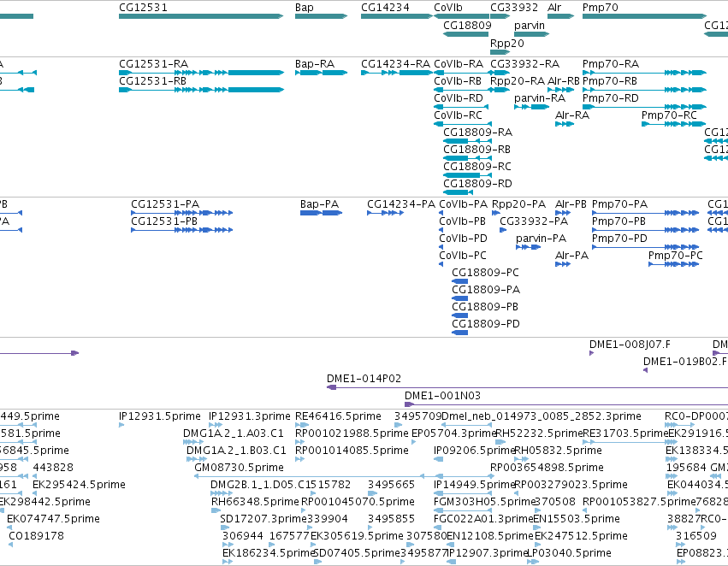The image size is (728, 566).
Task: Click EST IP09206.5prime
Action: (x=474, y=451)
